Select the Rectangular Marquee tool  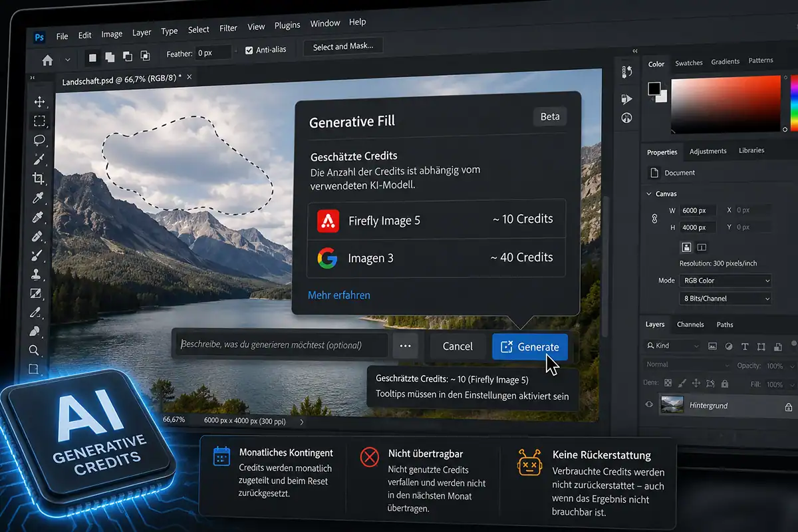tap(39, 121)
